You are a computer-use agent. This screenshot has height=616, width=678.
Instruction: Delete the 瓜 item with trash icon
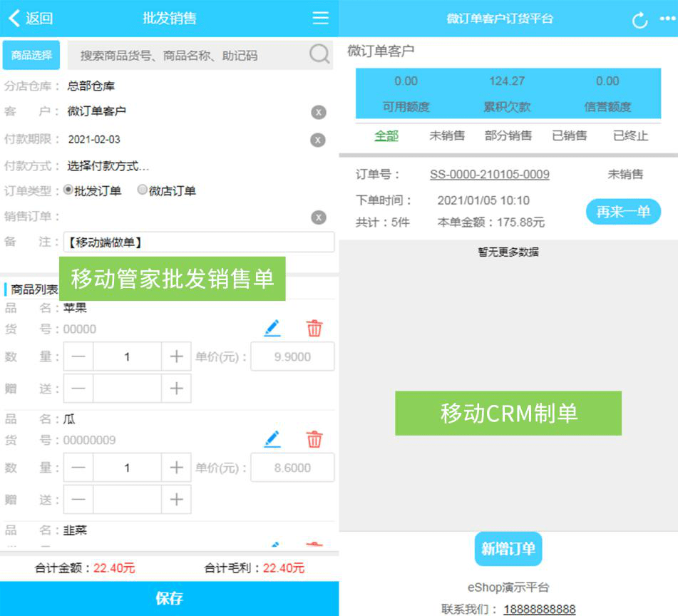(314, 439)
